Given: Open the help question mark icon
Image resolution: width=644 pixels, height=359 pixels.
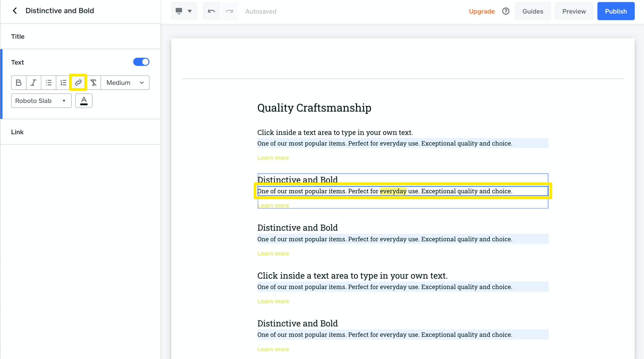Looking at the screenshot, I should 506,11.
